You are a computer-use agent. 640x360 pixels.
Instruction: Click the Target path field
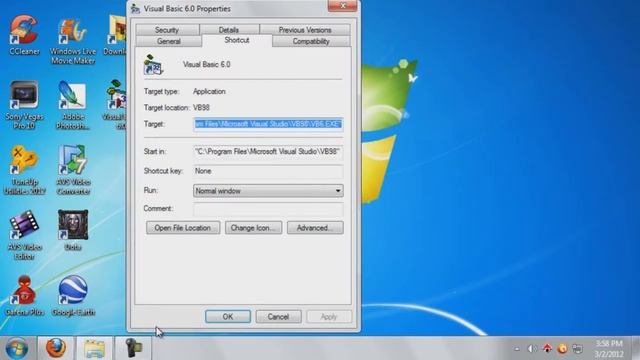pyautogui.click(x=268, y=124)
